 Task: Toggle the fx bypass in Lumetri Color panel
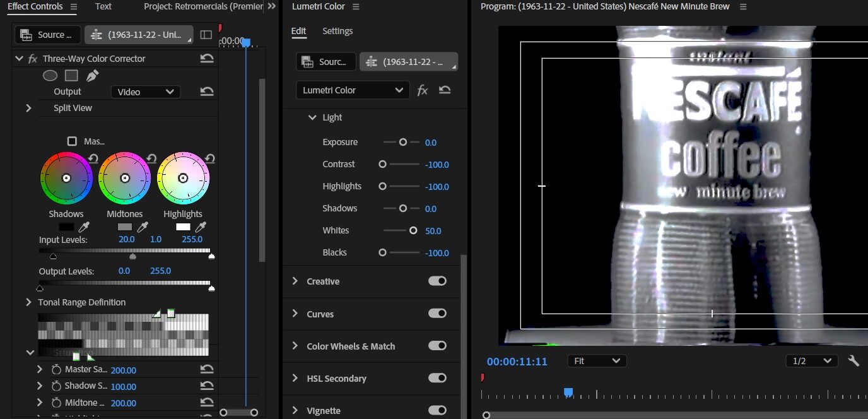click(x=423, y=90)
